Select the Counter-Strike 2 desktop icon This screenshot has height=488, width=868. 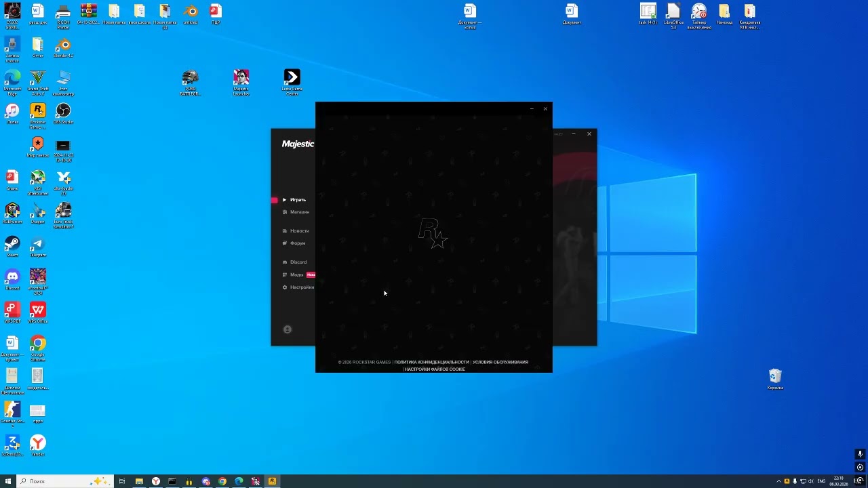tap(12, 414)
